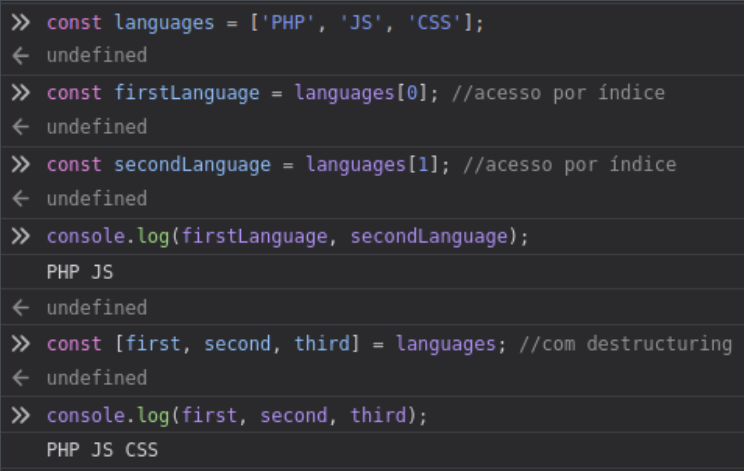Image resolution: width=744 pixels, height=471 pixels.
Task: Click chevron beside console.log(firstLanguage, secondLanguage)
Action: [x=21, y=236]
